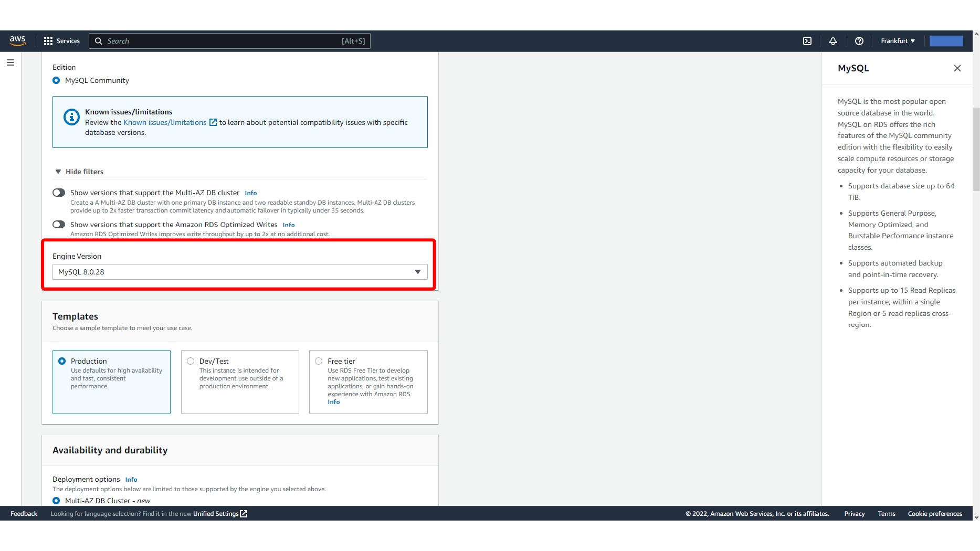Open the Services grid menu
Image resolution: width=980 pixels, height=551 pixels.
[x=48, y=41]
